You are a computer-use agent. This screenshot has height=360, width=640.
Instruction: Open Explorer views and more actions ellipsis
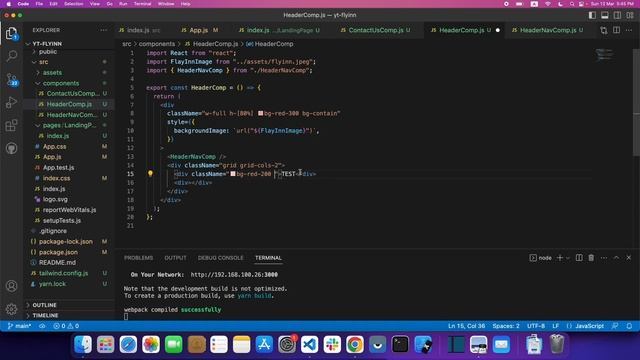[x=104, y=30]
